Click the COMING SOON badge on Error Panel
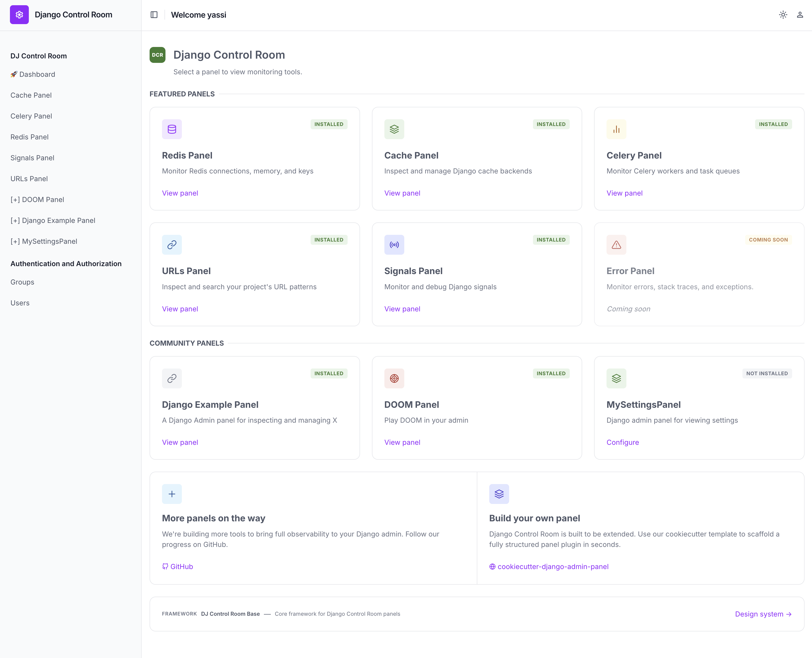The width and height of the screenshot is (812, 658). pos(769,240)
